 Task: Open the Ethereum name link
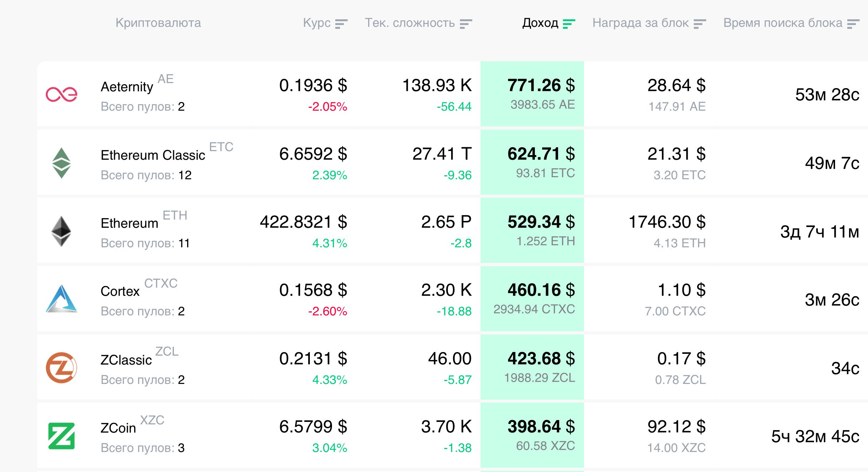point(130,223)
